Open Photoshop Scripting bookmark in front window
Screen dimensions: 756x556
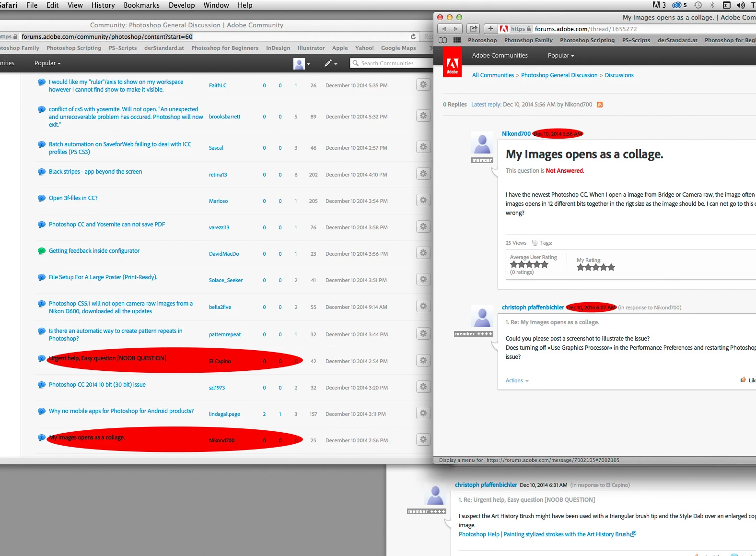587,40
